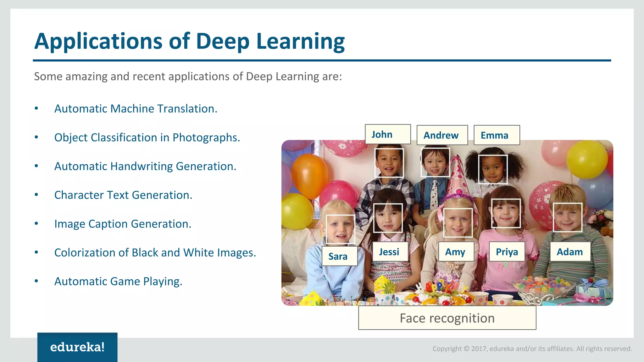
Task: Click the 'Priya' name label
Action: [x=507, y=252]
